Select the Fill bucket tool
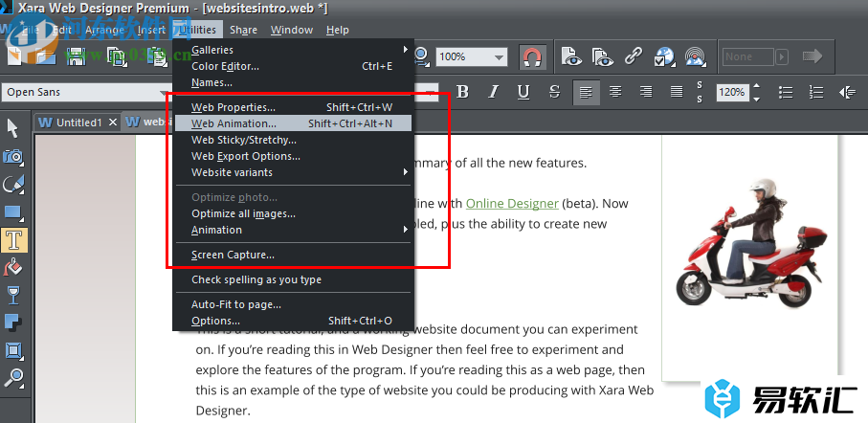The height and width of the screenshot is (423, 868). point(13,267)
